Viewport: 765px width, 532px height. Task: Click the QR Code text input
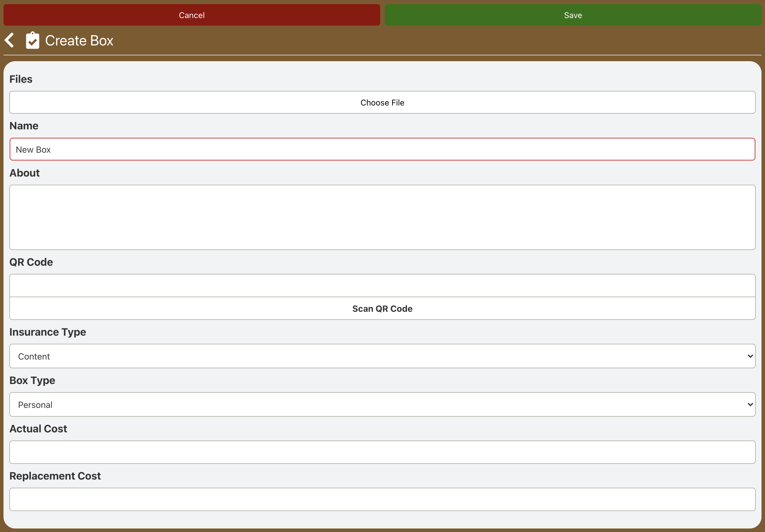pos(382,285)
